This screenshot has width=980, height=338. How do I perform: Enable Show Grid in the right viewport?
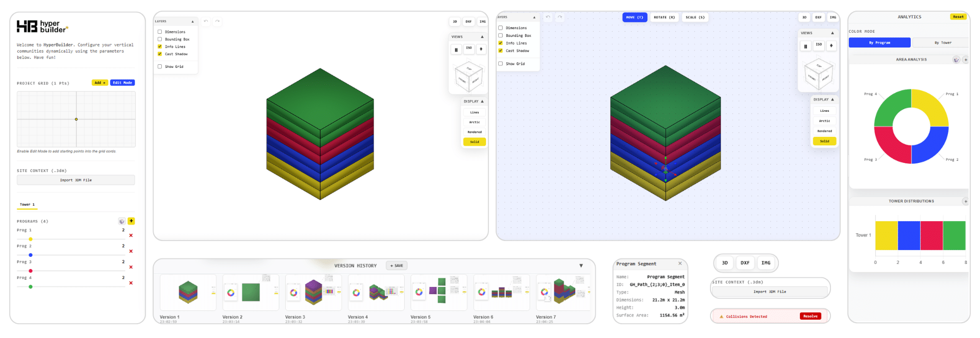pos(501,64)
